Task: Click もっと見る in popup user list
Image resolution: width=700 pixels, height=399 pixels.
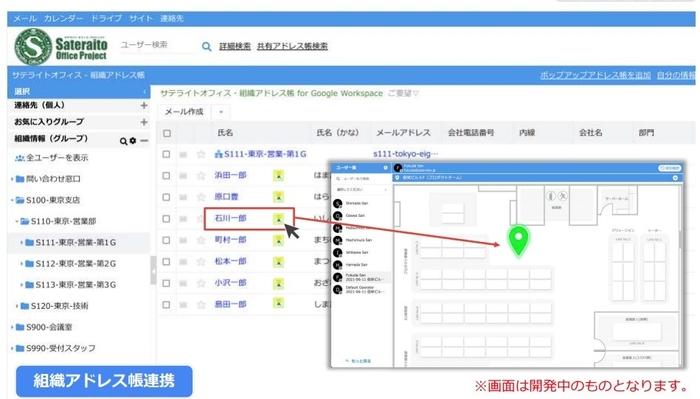Action: pyautogui.click(x=358, y=361)
